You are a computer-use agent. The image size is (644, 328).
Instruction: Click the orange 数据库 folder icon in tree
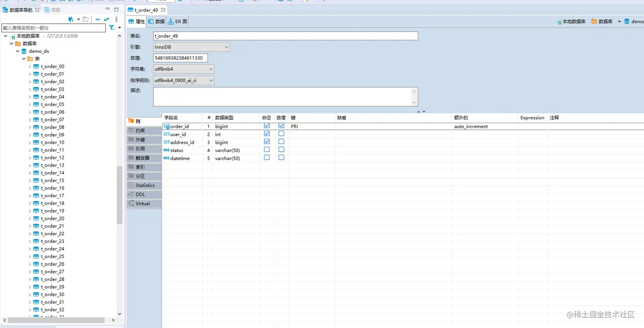pyautogui.click(x=18, y=43)
